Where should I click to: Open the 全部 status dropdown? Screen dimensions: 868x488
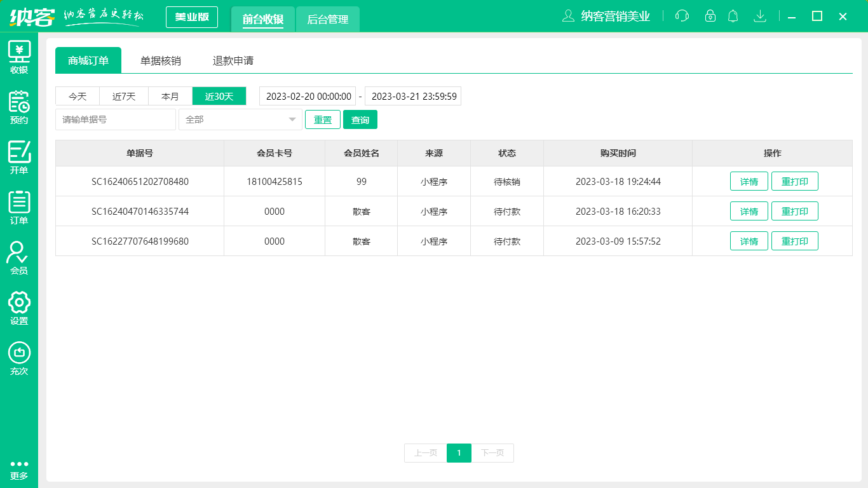pyautogui.click(x=241, y=119)
